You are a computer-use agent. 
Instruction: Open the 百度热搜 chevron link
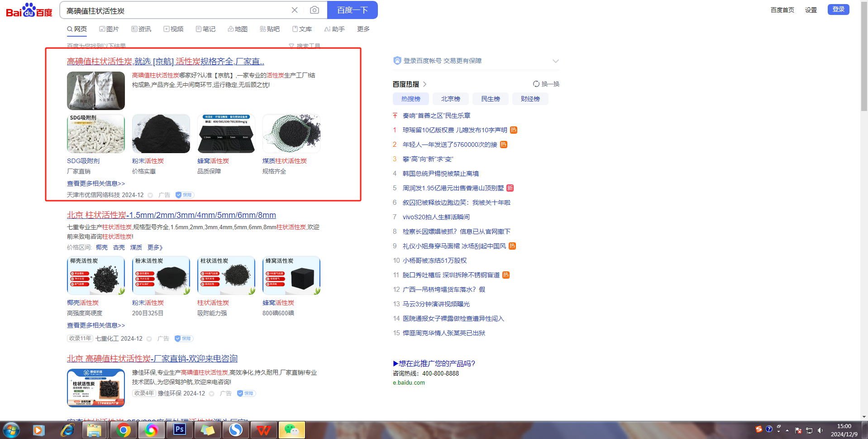pos(424,84)
